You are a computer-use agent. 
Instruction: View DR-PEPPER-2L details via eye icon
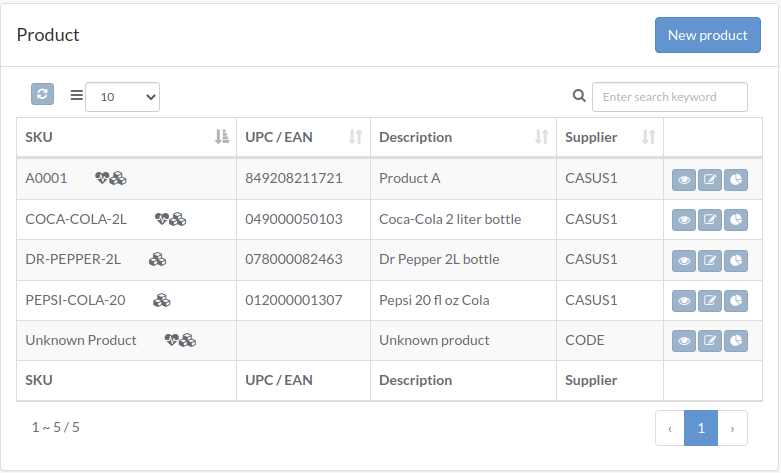[684, 261]
